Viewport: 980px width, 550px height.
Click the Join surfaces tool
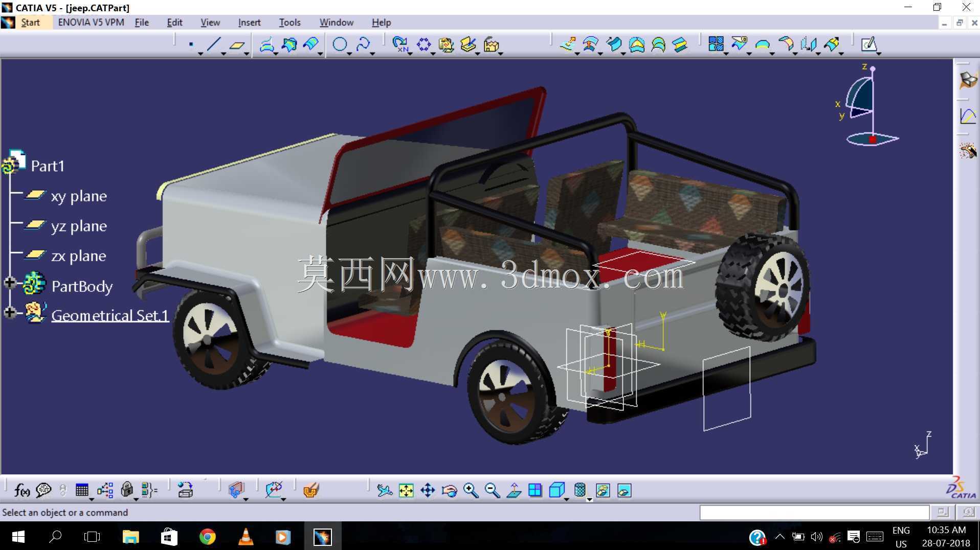pyautogui.click(x=716, y=44)
